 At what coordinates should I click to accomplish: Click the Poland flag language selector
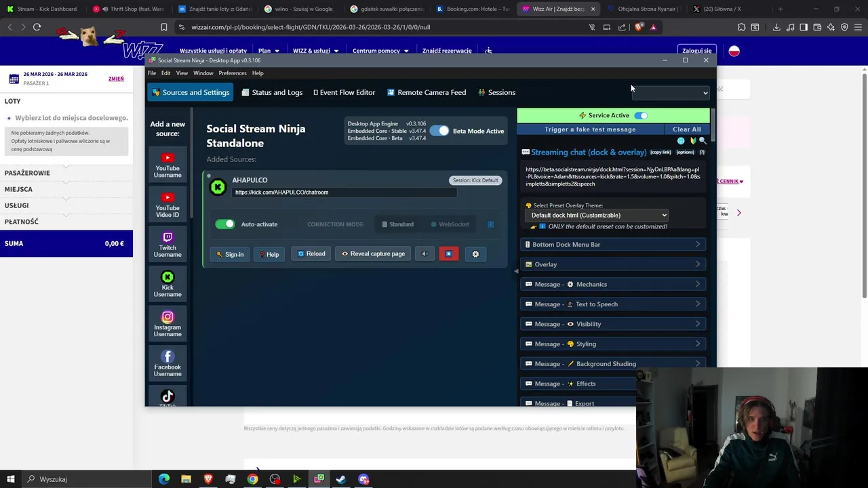[734, 51]
